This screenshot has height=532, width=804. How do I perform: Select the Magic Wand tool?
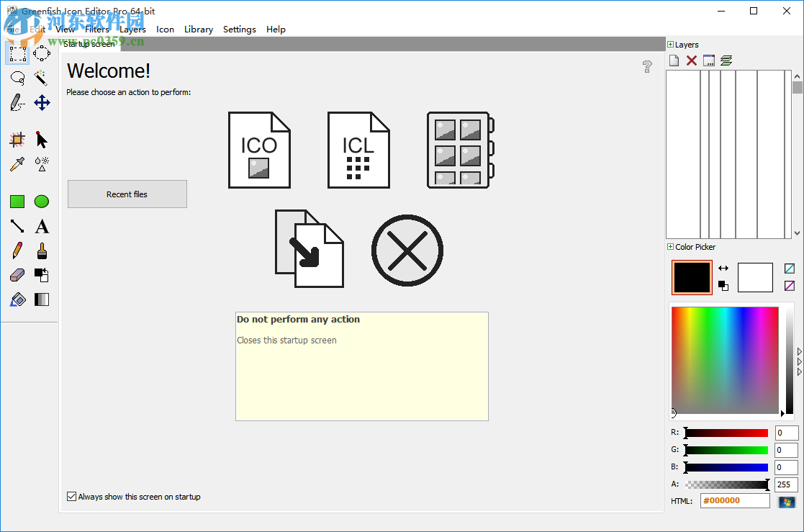41,78
